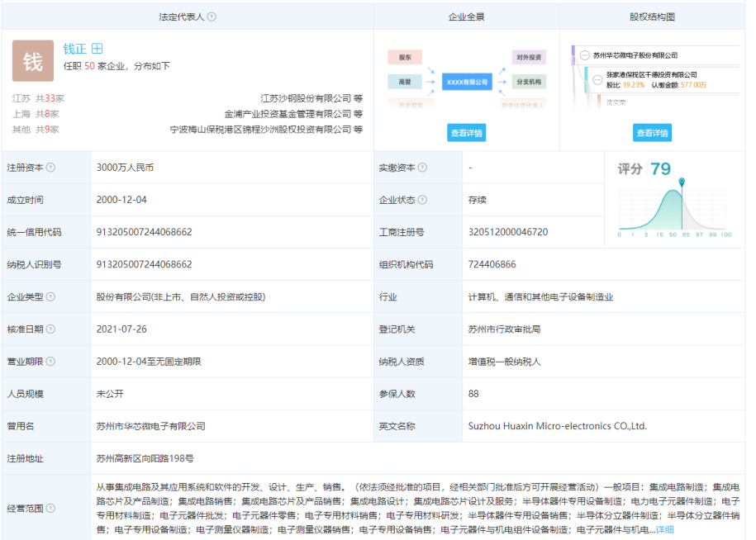Screen dimensions: 756x540
Task: Select approval date 2021-07-26
Action: pos(121,329)
